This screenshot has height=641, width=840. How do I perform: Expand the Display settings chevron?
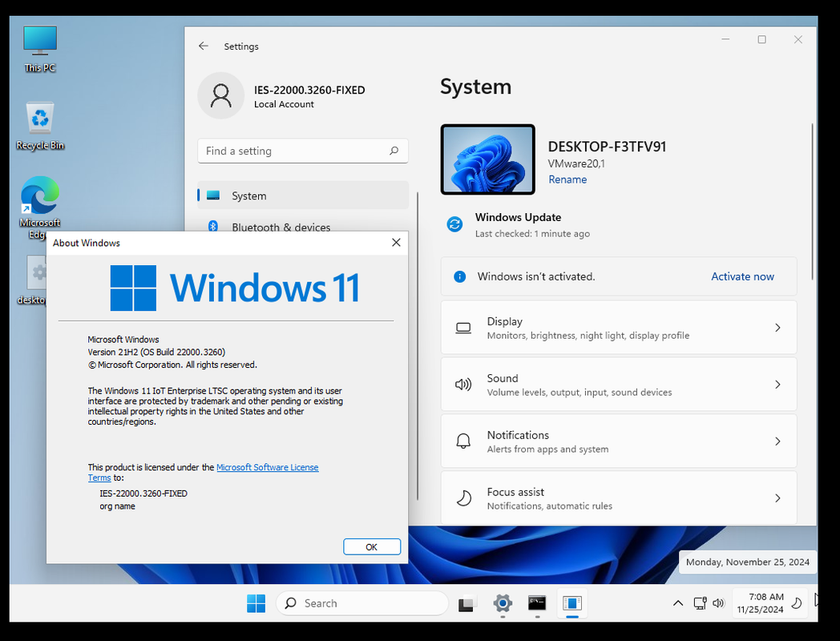777,328
